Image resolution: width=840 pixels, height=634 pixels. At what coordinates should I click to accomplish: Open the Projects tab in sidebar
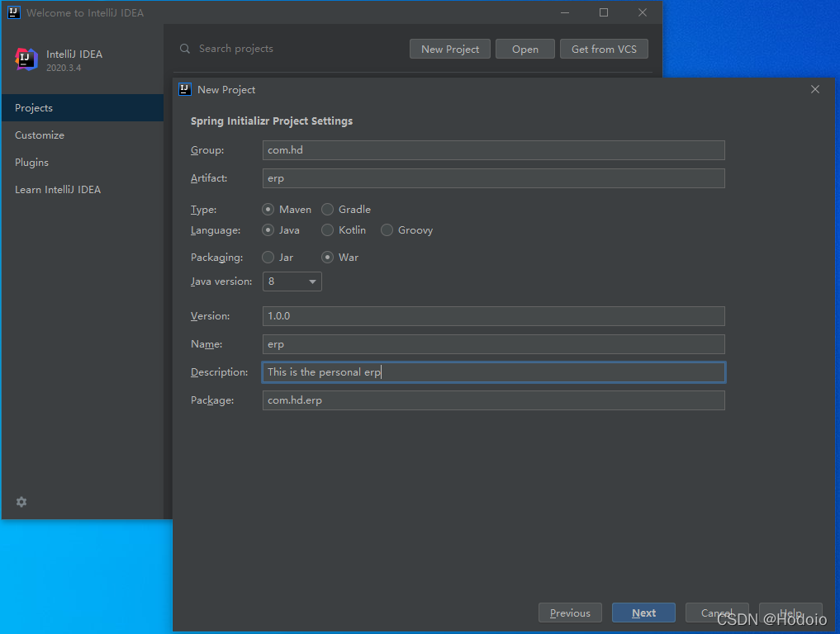click(x=83, y=107)
